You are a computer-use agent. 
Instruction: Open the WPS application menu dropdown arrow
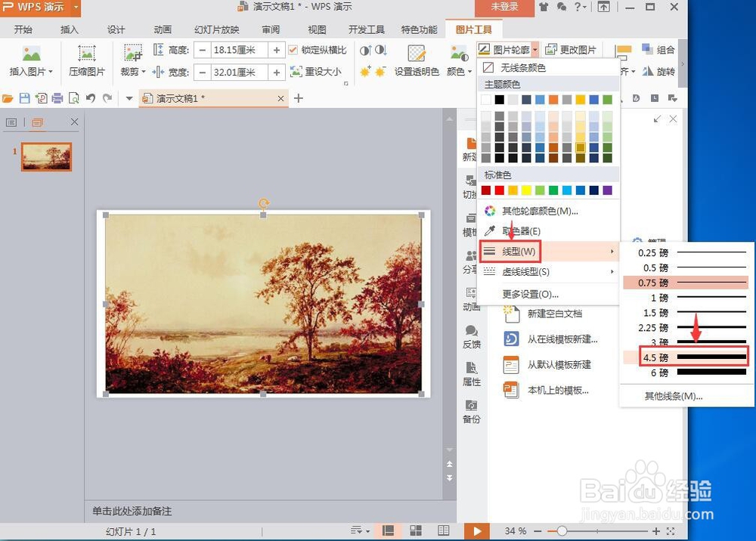(x=76, y=8)
